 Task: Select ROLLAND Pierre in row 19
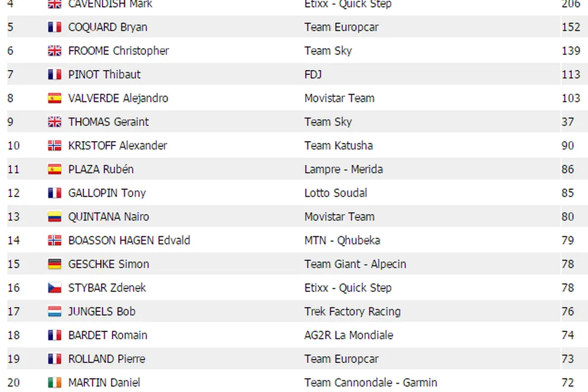pyautogui.click(x=106, y=359)
